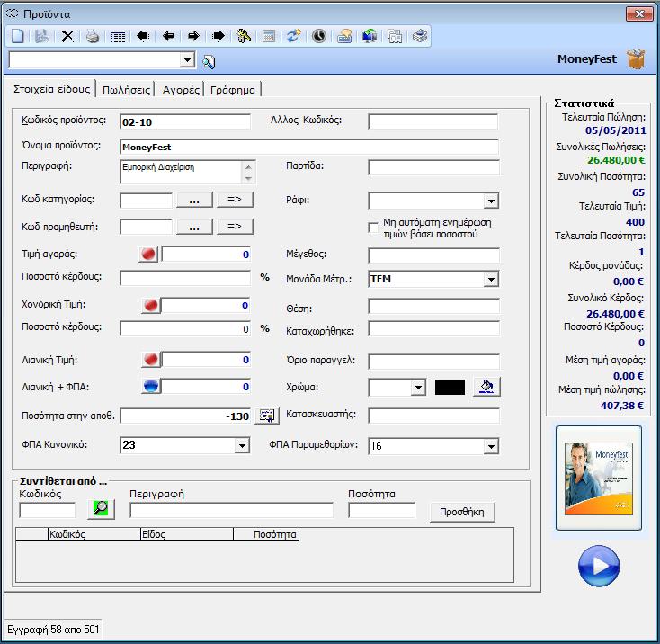Click the first Ποσοστό κέρδους field

tap(185, 278)
